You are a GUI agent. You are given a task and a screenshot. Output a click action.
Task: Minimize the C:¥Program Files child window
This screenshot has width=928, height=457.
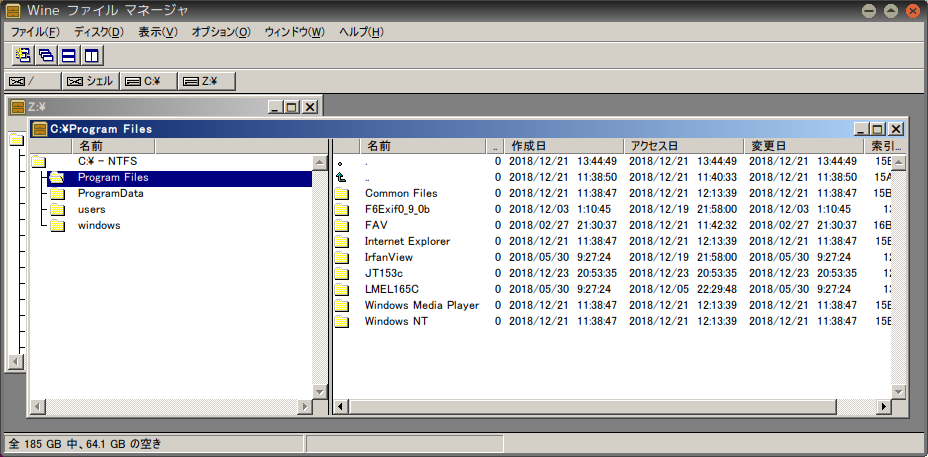(861, 129)
